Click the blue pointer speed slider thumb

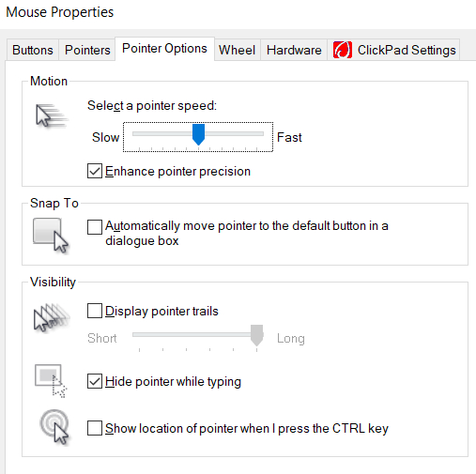(x=198, y=134)
